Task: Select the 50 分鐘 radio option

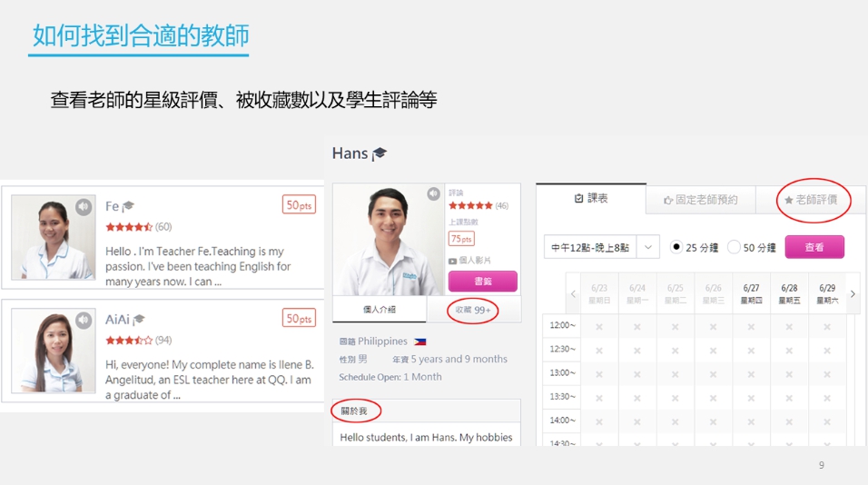Action: pos(735,247)
